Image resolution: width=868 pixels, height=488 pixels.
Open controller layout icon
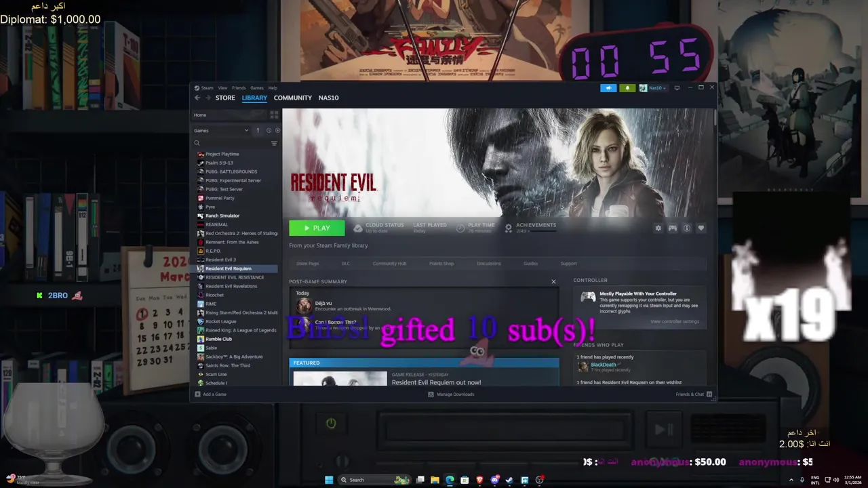tap(673, 228)
